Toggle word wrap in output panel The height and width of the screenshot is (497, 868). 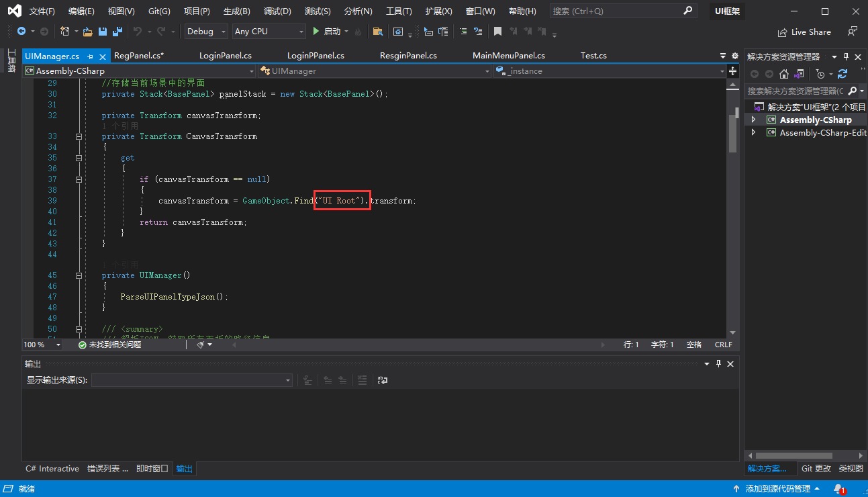[x=383, y=380]
